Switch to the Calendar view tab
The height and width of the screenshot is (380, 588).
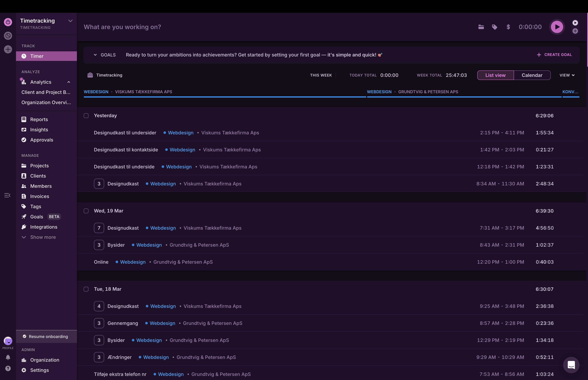pos(532,75)
